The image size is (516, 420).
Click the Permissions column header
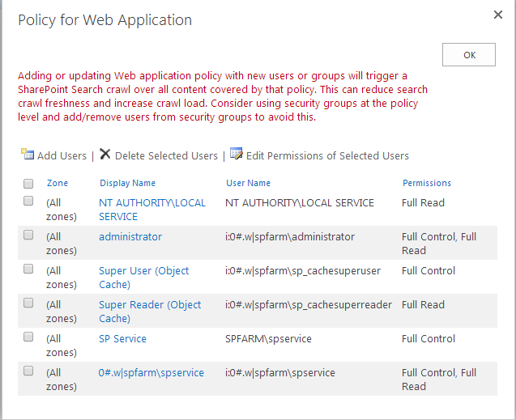tap(427, 184)
